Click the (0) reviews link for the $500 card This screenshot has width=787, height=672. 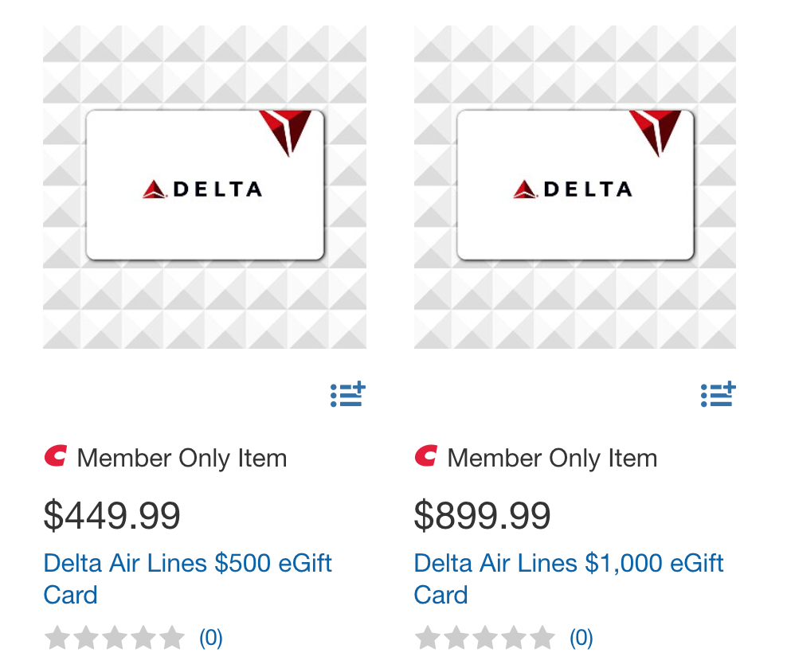210,638
